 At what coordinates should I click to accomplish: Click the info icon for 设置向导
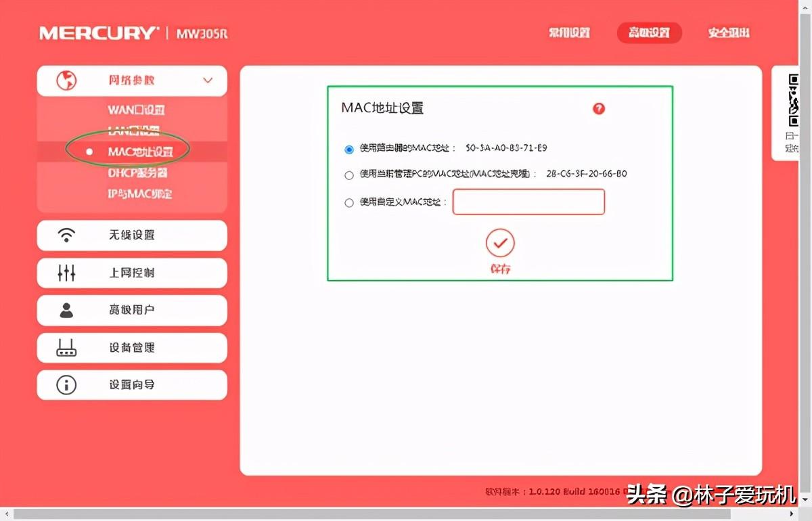pyautogui.click(x=66, y=385)
